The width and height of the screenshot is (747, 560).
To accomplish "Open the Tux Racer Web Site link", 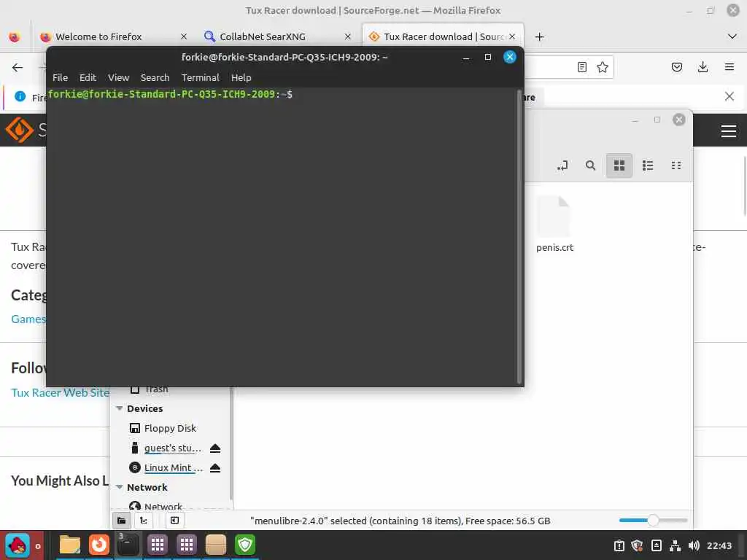I will tap(60, 393).
